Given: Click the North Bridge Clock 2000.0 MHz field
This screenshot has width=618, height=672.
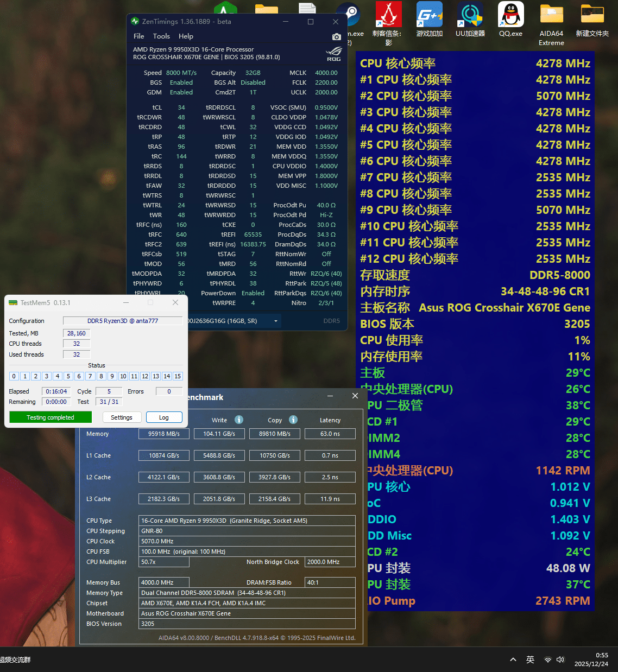Looking at the screenshot, I should point(330,562).
